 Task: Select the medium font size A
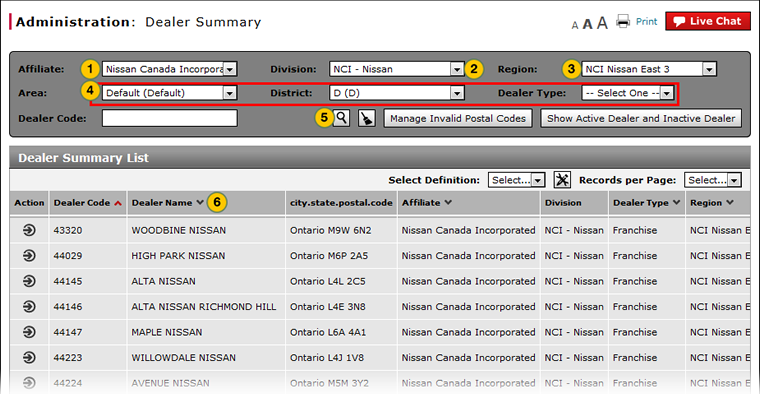587,24
